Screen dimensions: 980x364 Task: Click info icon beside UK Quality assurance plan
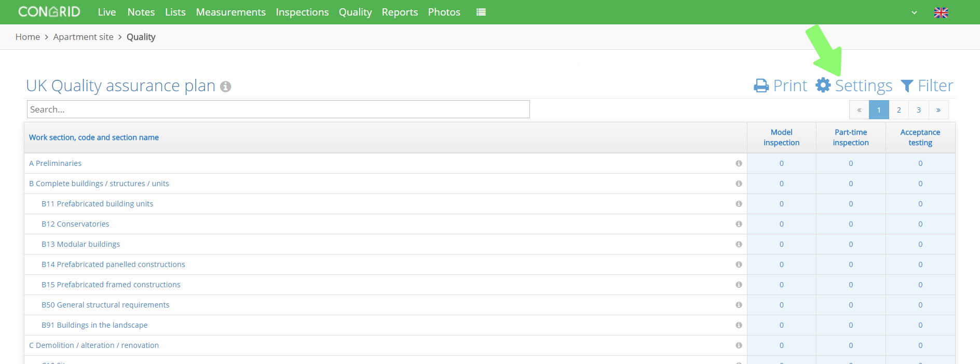coord(225,87)
